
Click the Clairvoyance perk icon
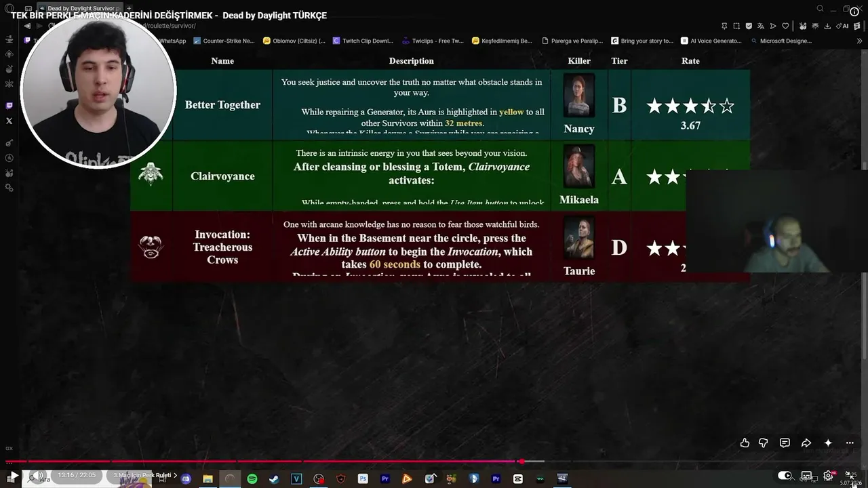pyautogui.click(x=151, y=175)
